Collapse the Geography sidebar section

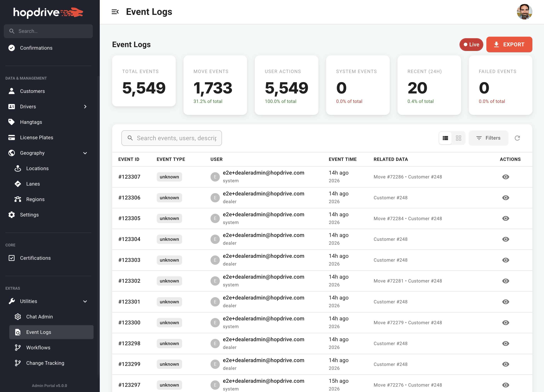click(85, 153)
